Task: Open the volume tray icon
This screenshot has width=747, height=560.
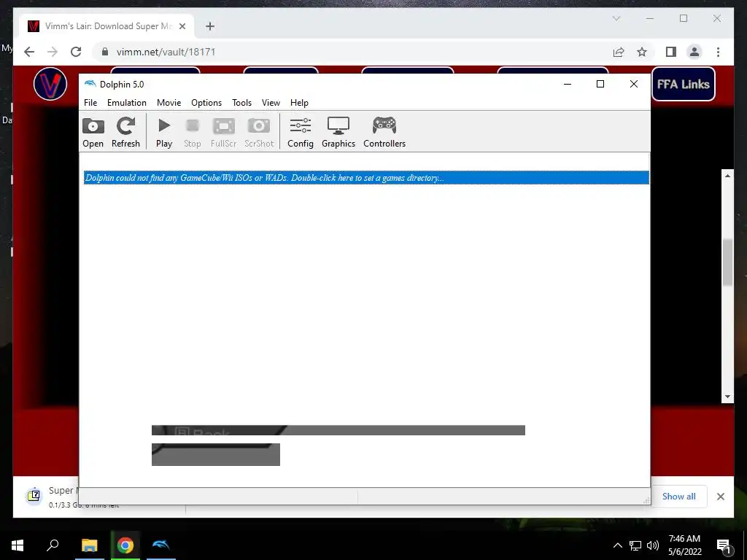Action: 653,545
